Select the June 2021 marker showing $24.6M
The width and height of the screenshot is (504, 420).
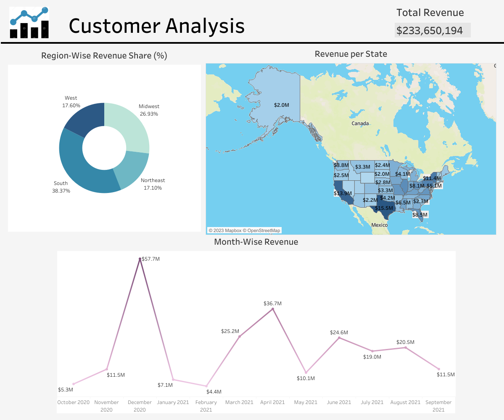(x=338, y=337)
